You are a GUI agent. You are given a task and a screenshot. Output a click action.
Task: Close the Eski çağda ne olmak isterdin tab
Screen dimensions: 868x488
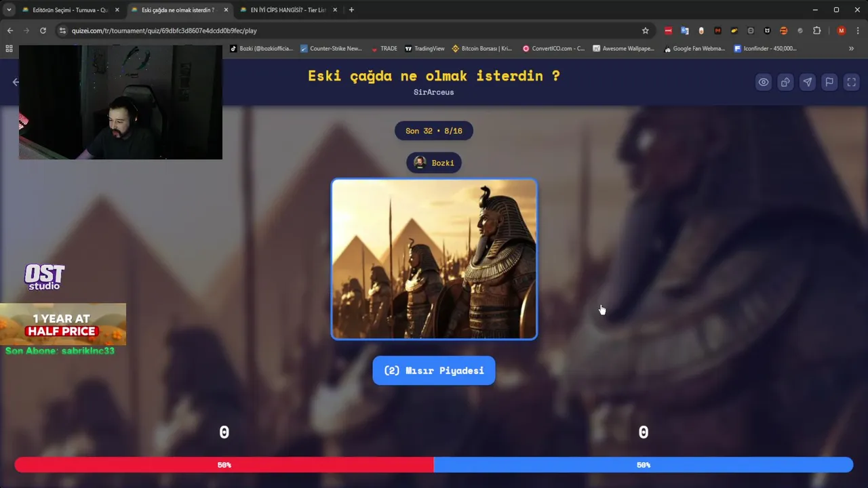[x=226, y=10]
